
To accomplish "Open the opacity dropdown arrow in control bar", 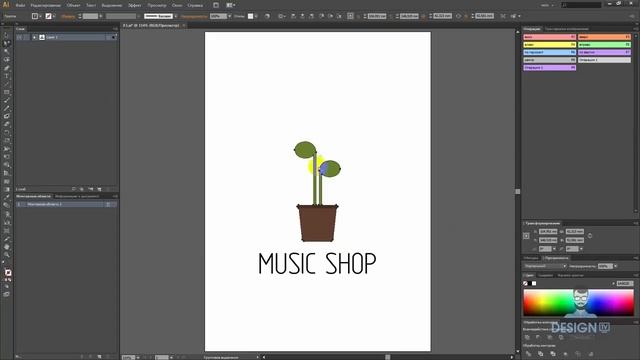I will 229,16.
